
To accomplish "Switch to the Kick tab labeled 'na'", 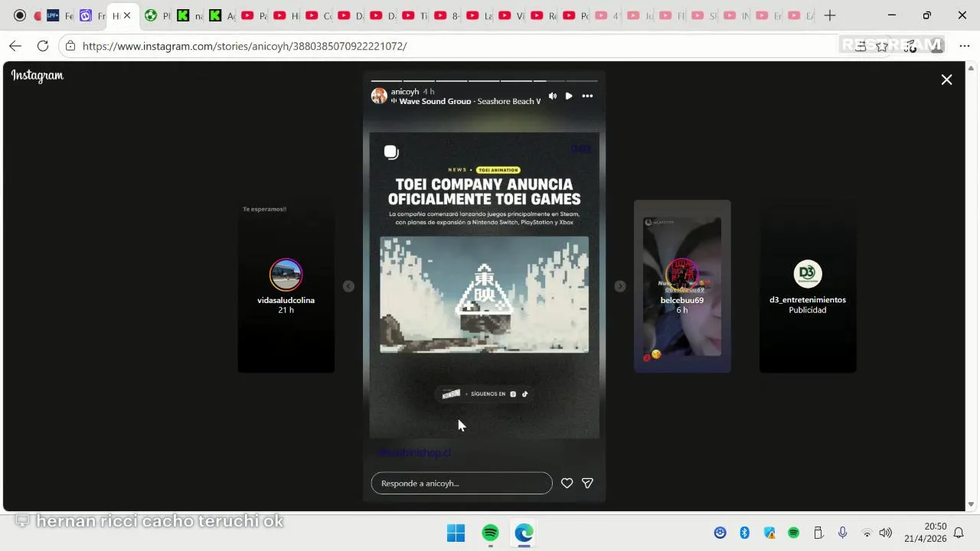I will coord(190,15).
